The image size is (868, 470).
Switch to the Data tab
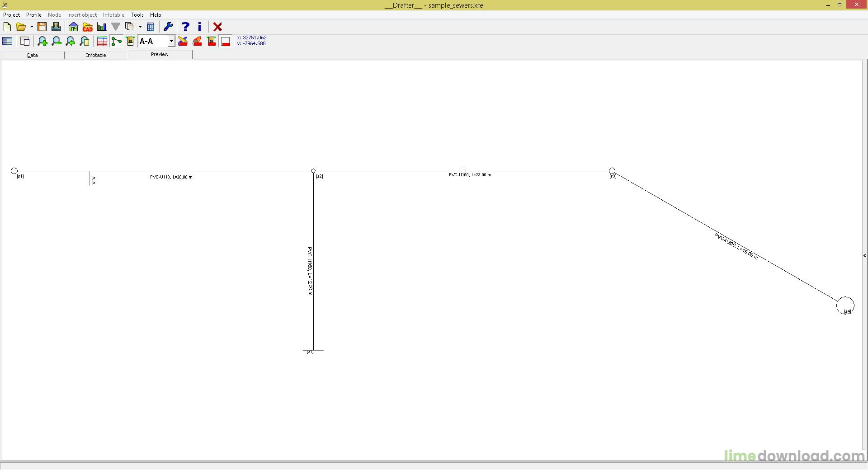(33, 55)
